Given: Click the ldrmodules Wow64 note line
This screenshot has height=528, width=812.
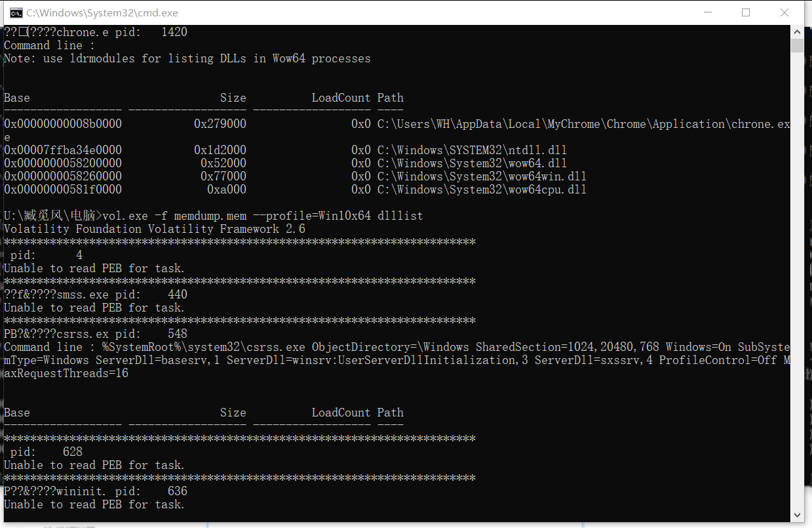Looking at the screenshot, I should click(187, 58).
